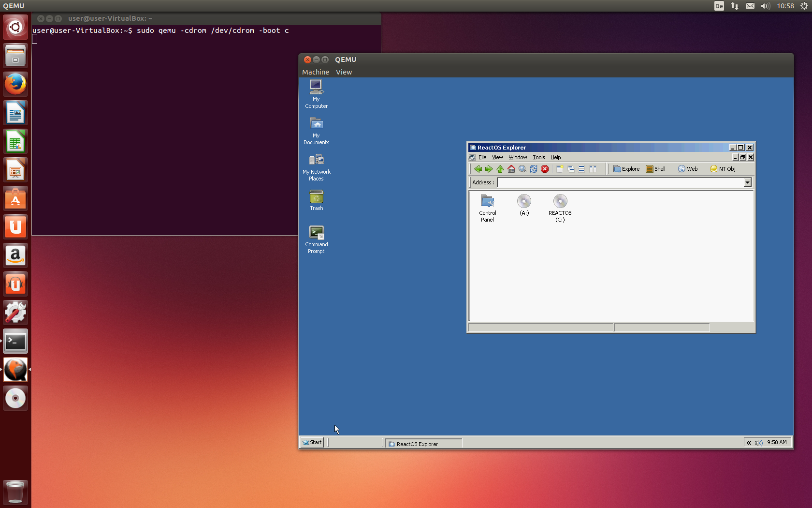Switch to Terminal via launcher icon
Image resolution: width=812 pixels, height=508 pixels.
click(15, 341)
